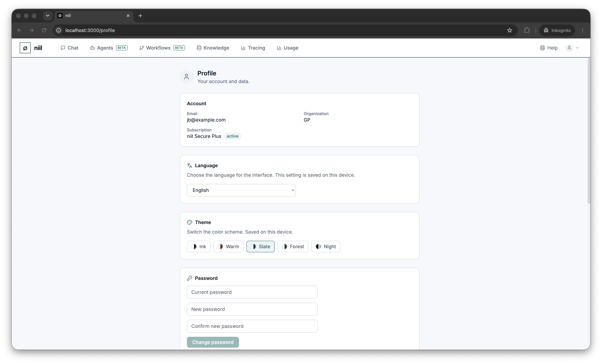
Task: Click the niil wordmark text
Action: (38, 48)
